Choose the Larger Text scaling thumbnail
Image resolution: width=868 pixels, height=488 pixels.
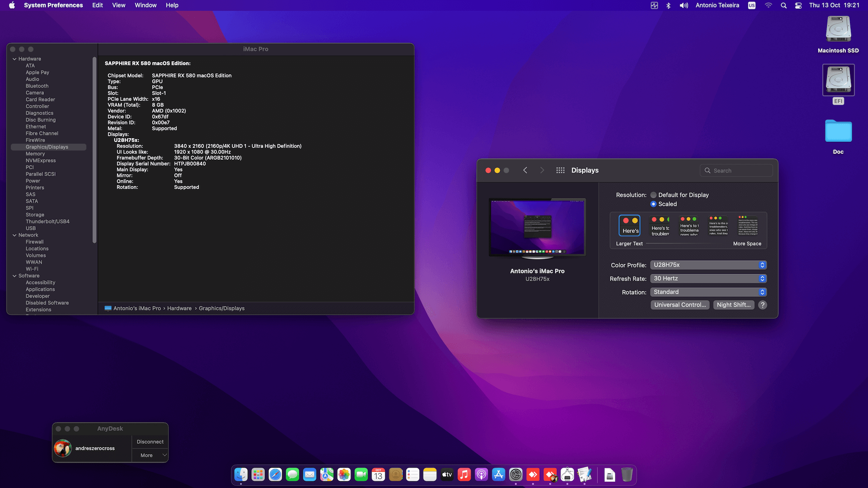(629, 225)
